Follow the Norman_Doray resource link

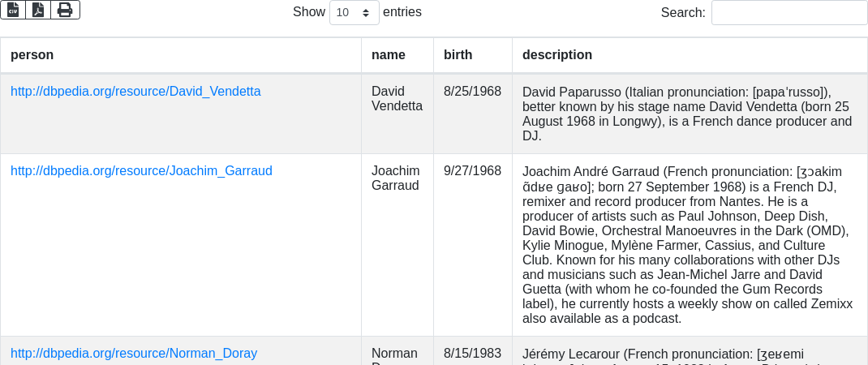(134, 354)
